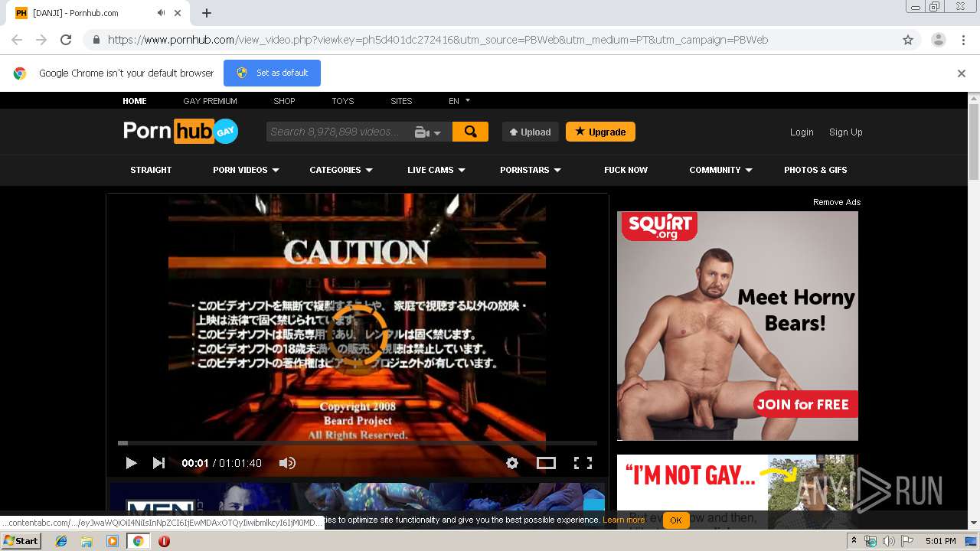Open the SHOP menu item
The image size is (980, 551).
pos(284,101)
